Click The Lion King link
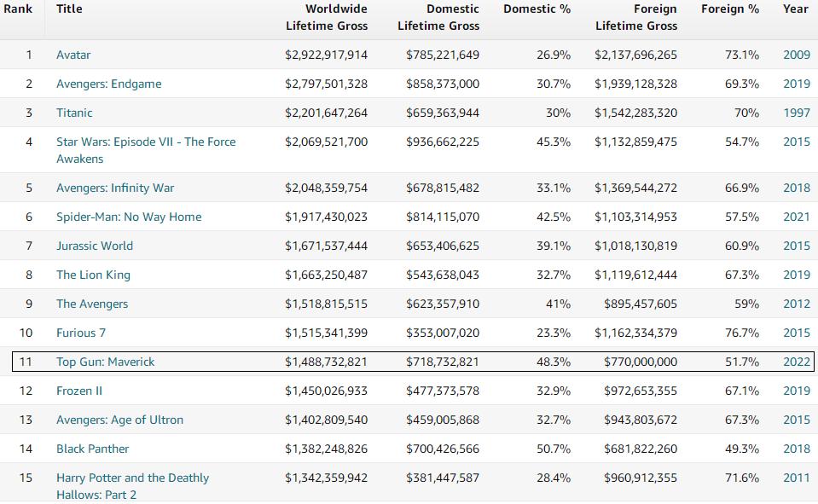The image size is (818, 504). [93, 275]
